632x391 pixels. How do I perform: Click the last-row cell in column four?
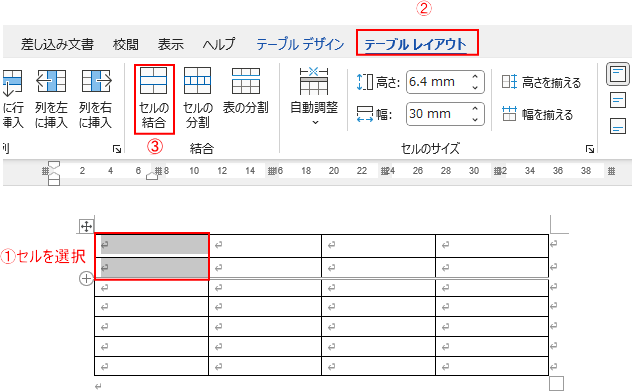(x=492, y=366)
